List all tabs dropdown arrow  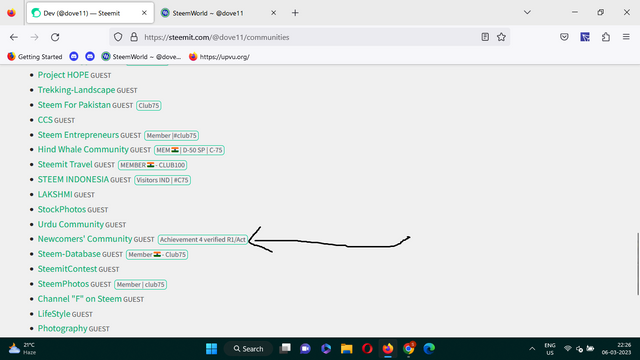[527, 13]
